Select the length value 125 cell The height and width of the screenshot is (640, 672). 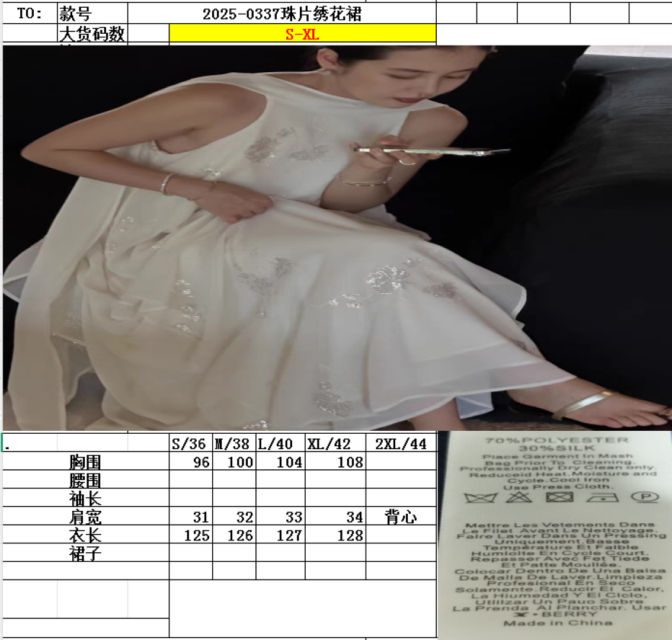click(190, 535)
